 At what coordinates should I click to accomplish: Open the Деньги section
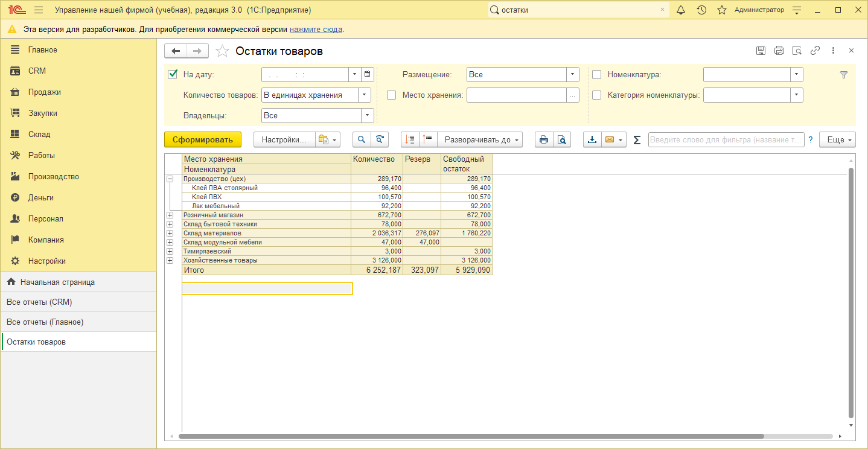click(78, 197)
